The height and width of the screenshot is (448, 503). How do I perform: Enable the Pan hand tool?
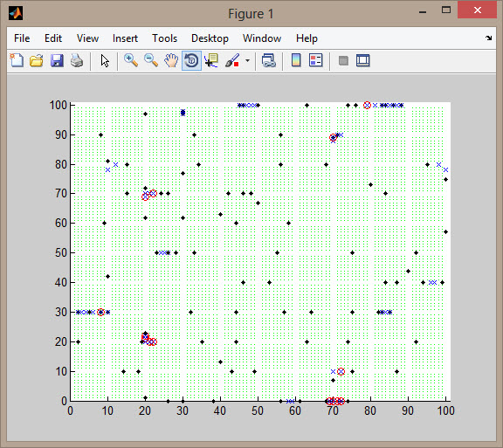coord(171,60)
